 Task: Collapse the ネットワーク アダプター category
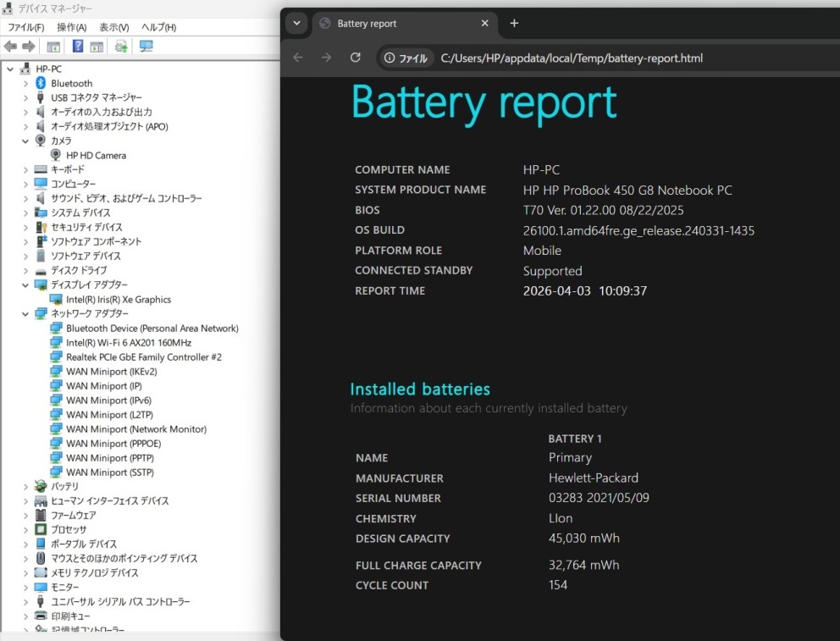[25, 313]
